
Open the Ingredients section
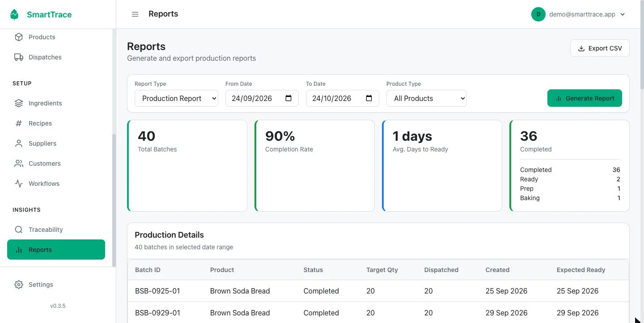tap(56, 103)
